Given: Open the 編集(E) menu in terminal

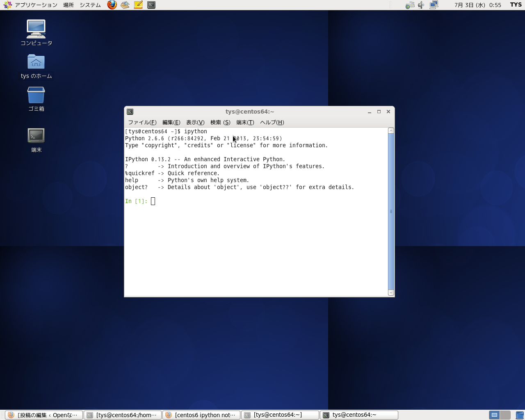Looking at the screenshot, I should pos(171,122).
